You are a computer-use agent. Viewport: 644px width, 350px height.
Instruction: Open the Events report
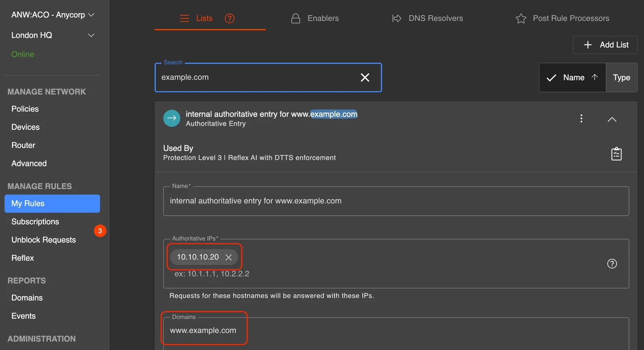23,316
